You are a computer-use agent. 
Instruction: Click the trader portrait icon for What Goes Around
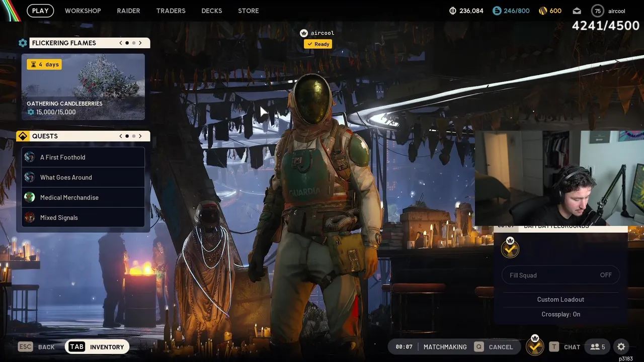30,177
